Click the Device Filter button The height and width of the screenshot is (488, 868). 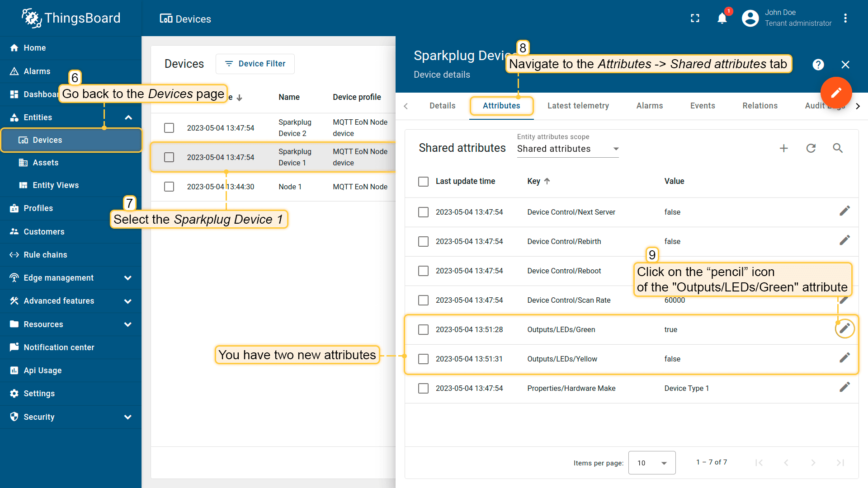tap(255, 64)
